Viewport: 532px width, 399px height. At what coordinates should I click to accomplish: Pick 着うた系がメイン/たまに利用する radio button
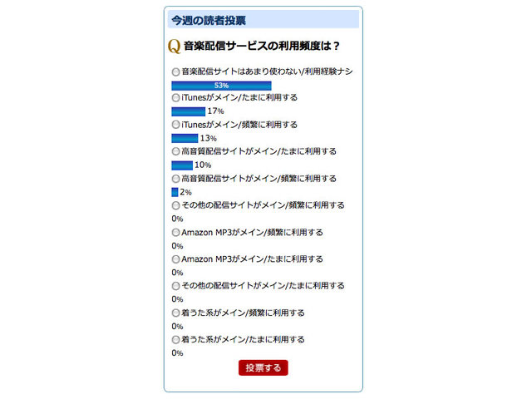coord(175,339)
